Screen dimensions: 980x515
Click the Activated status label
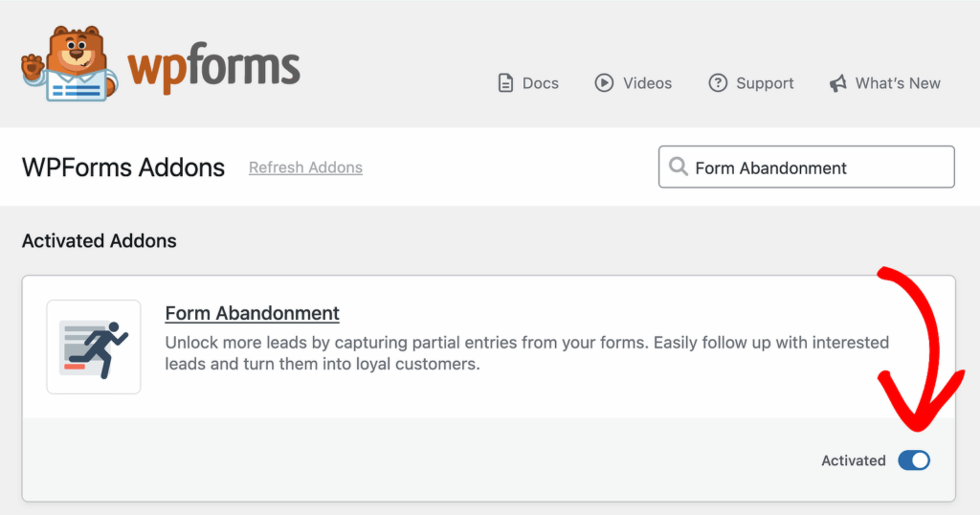[x=853, y=460]
